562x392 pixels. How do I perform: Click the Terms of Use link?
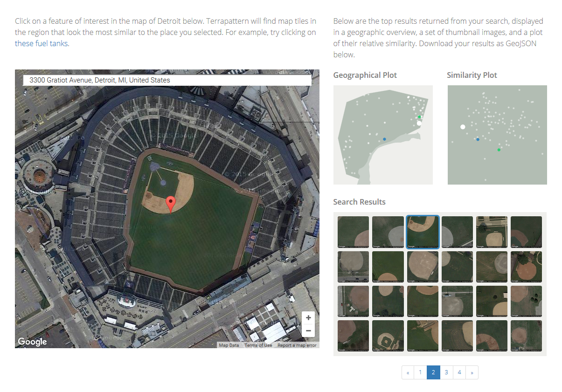tap(258, 345)
